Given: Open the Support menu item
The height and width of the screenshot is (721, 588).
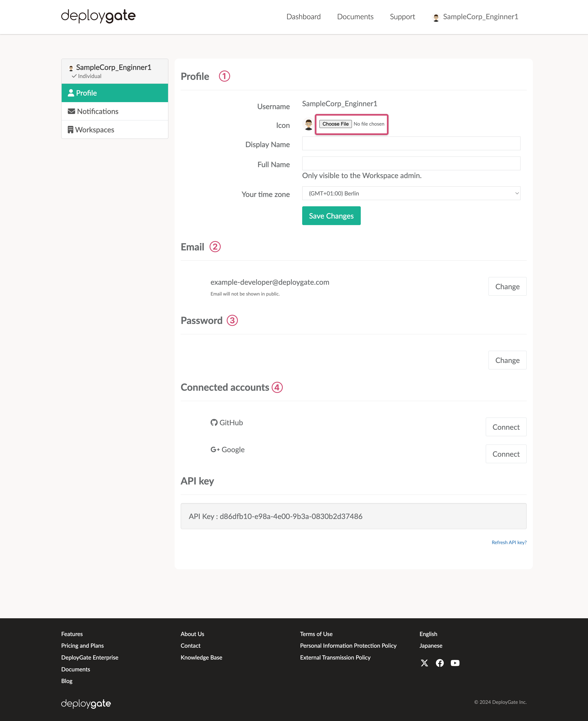Looking at the screenshot, I should (x=402, y=17).
